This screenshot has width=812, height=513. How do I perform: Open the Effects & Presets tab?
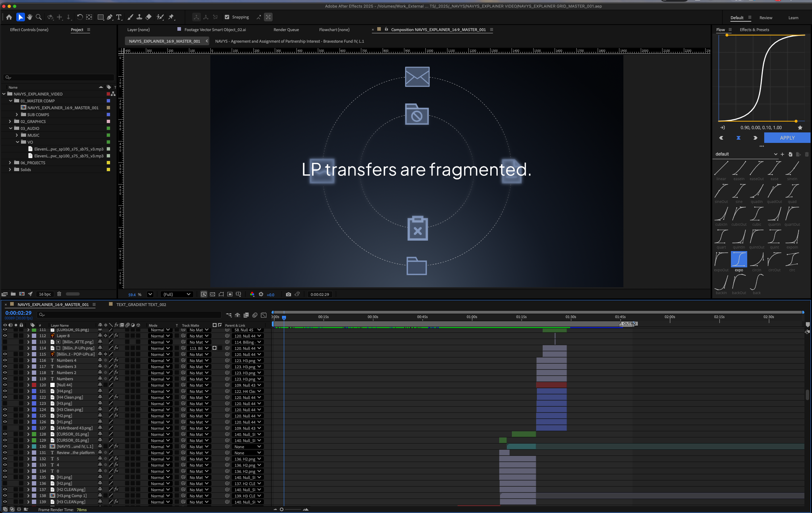754,30
